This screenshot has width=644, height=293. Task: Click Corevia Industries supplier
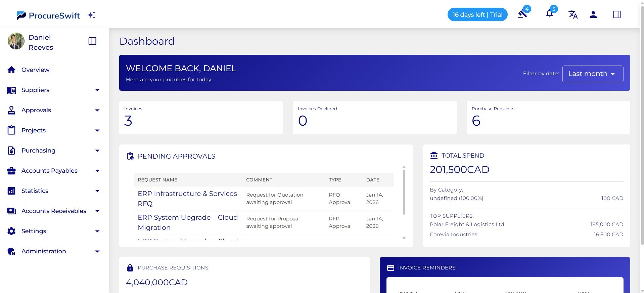(453, 235)
